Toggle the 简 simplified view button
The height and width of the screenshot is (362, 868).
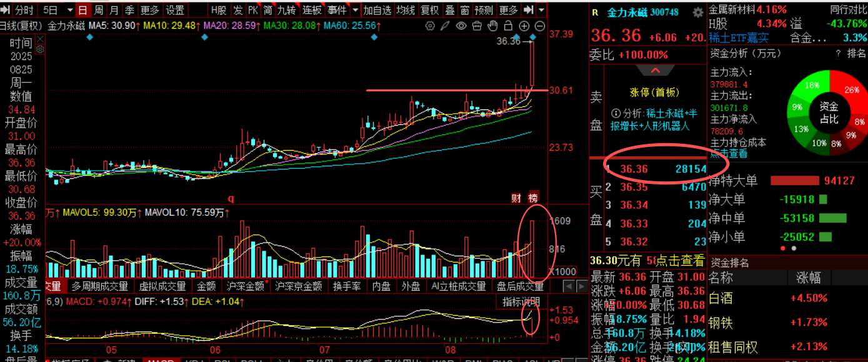point(267,10)
